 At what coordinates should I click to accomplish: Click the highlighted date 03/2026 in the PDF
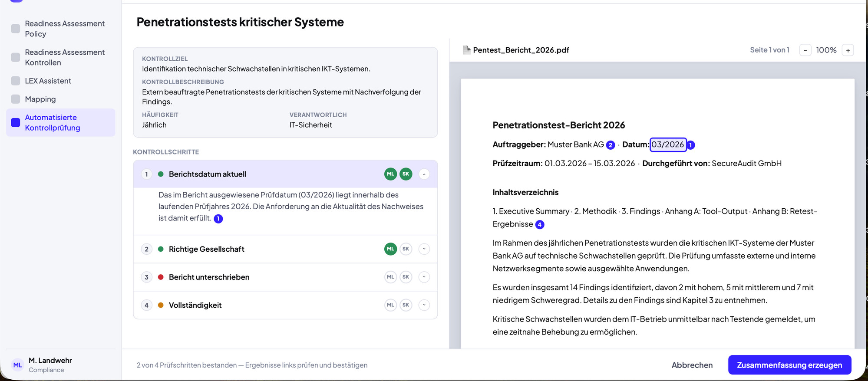coord(668,145)
